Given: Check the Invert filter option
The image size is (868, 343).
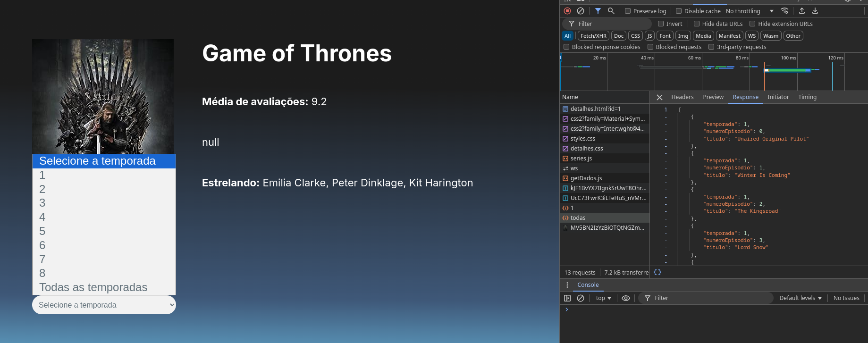Looking at the screenshot, I should tap(661, 24).
